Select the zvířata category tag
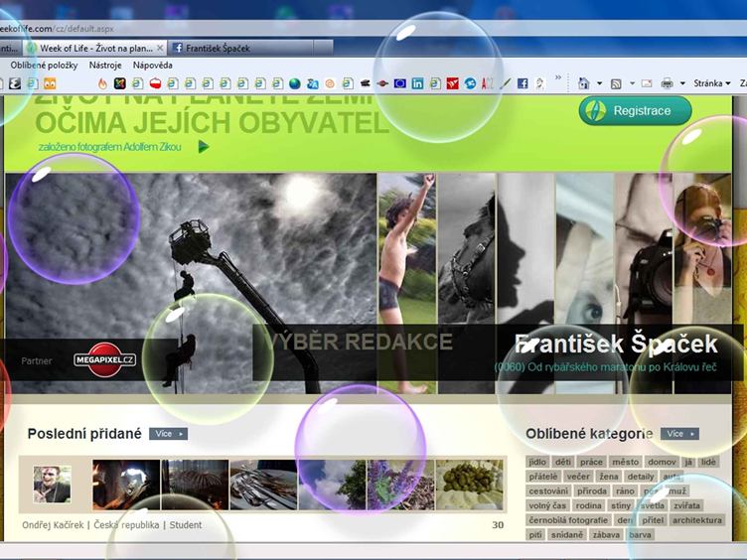This screenshot has height=560, width=747. 686,505
